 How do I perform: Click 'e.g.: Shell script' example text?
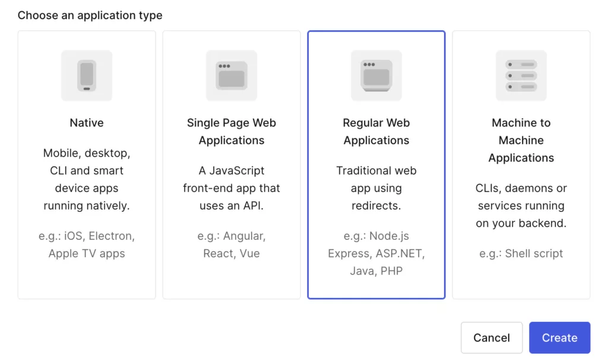tap(521, 254)
